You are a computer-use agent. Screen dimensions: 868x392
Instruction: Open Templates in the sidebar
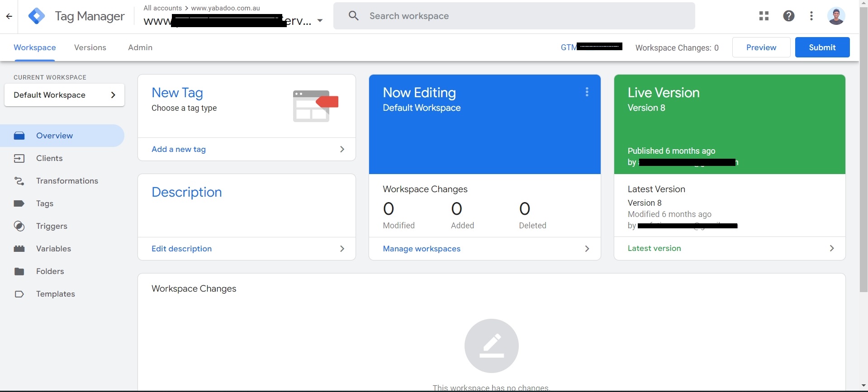pyautogui.click(x=62, y=294)
